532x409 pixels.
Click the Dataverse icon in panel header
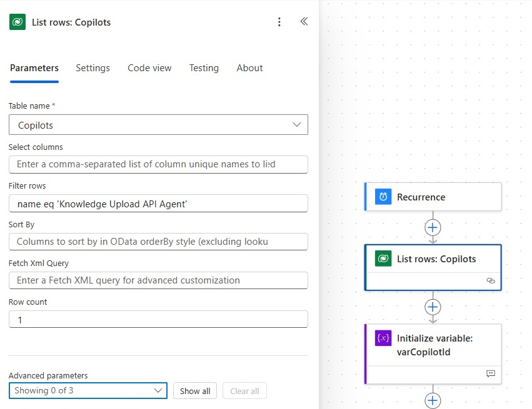(18, 22)
